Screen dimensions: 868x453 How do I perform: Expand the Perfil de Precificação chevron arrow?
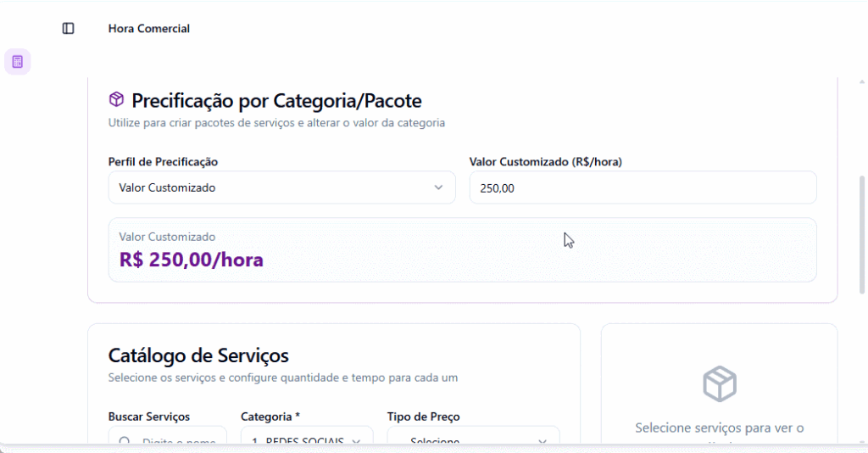438,187
